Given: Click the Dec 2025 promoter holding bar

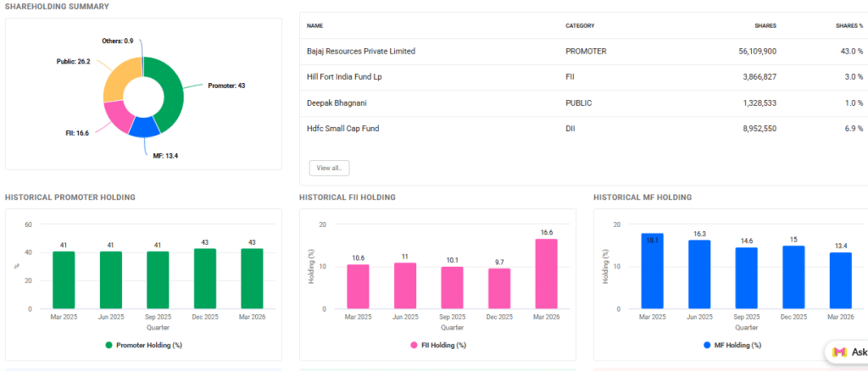Looking at the screenshot, I should pos(204,279).
